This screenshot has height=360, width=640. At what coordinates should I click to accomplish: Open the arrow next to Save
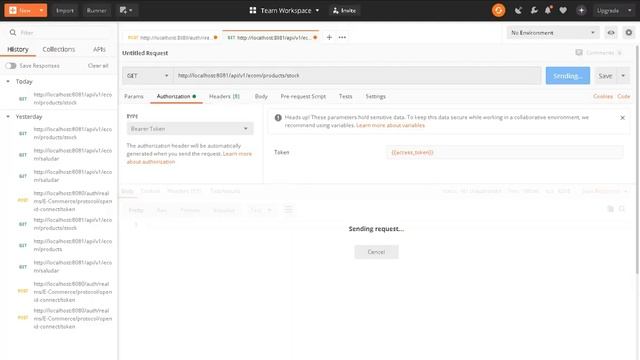pos(623,76)
